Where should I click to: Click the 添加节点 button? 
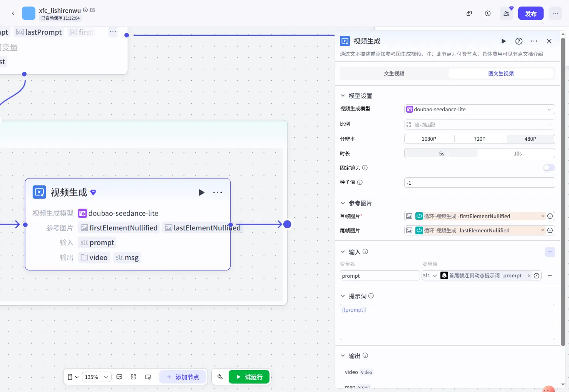point(183,377)
